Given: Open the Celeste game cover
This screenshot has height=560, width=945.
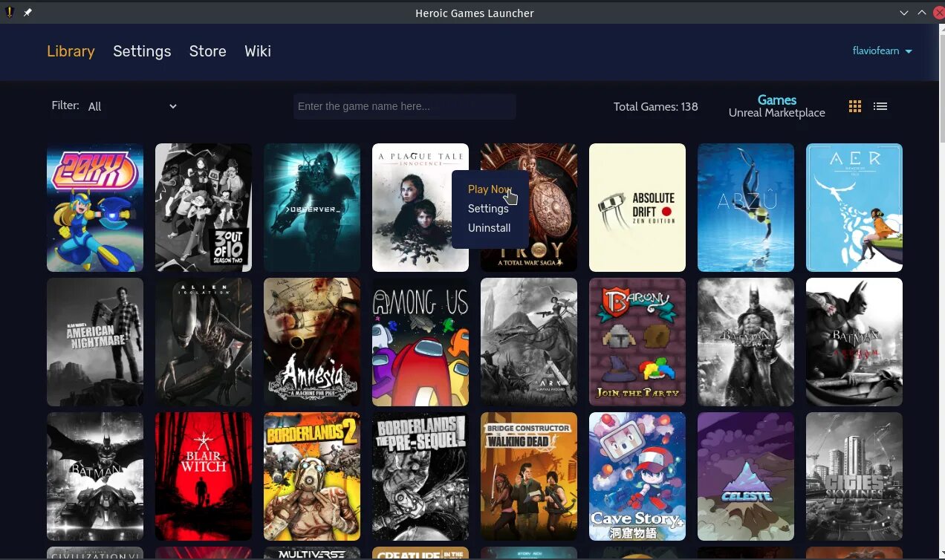Looking at the screenshot, I should (x=746, y=476).
